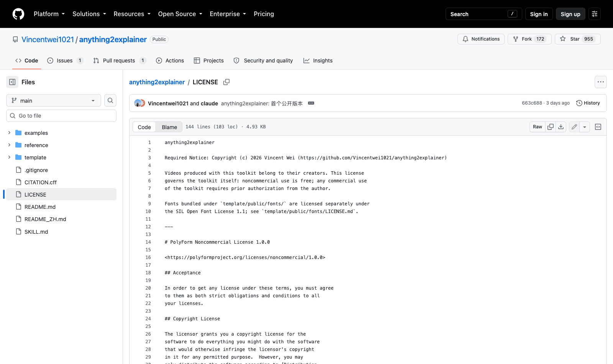Viewport: 613px width, 364px height.
Task: Expand the commit message ellipsis
Action: click(311, 103)
